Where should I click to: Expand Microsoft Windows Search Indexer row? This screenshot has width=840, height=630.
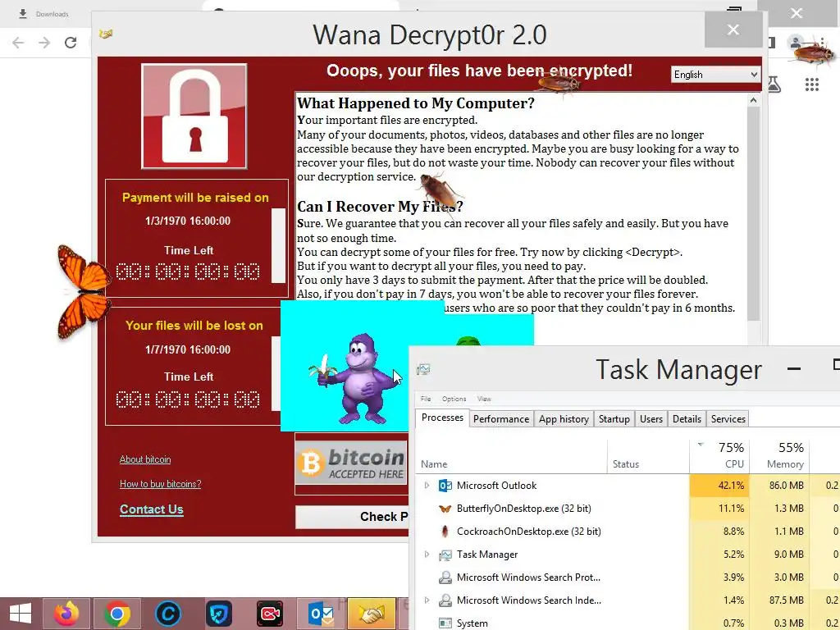[427, 600]
